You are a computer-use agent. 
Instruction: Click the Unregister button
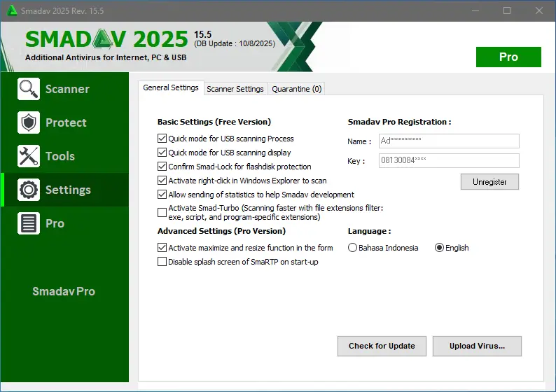(x=489, y=182)
